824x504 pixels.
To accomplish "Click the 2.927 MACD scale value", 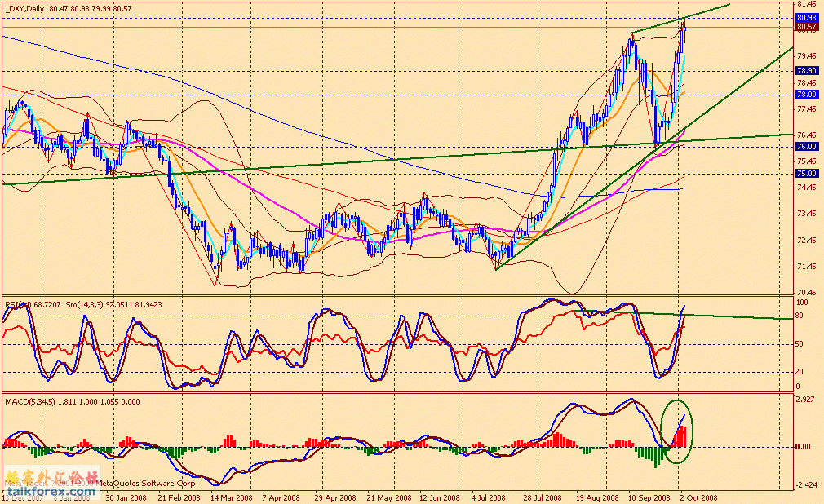I will (806, 400).
